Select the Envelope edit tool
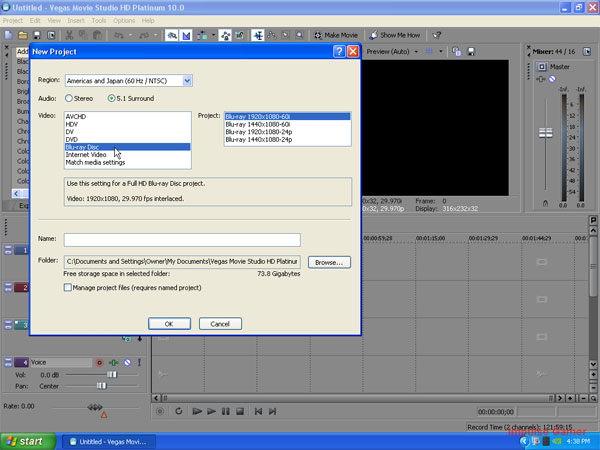 (x=272, y=36)
